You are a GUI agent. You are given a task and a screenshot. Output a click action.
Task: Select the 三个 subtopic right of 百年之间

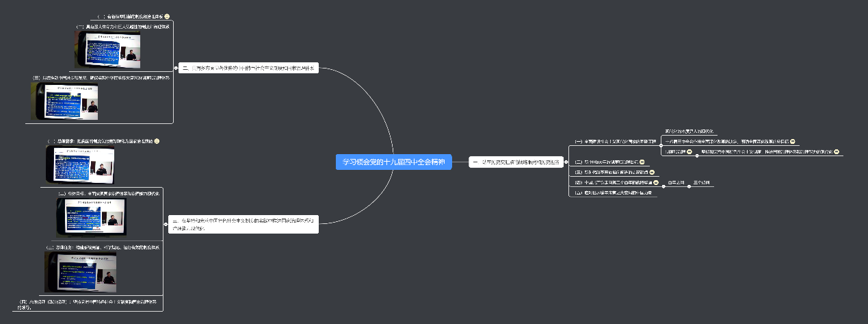(701, 183)
